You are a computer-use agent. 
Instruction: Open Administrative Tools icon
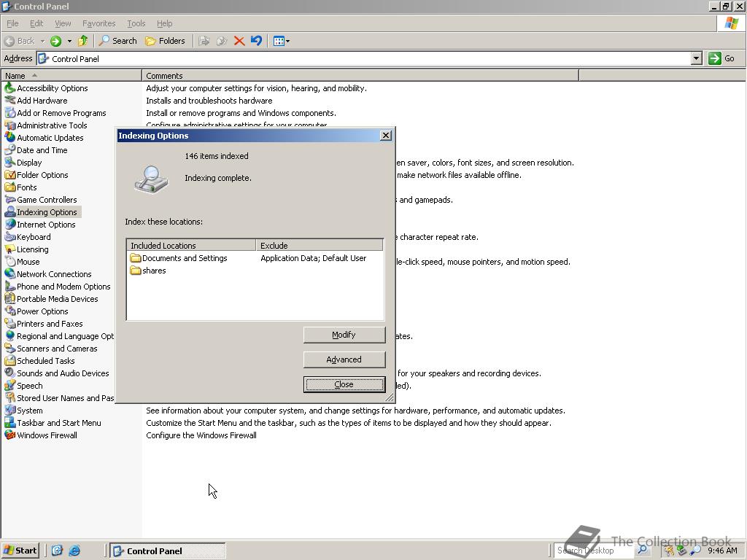tap(10, 125)
